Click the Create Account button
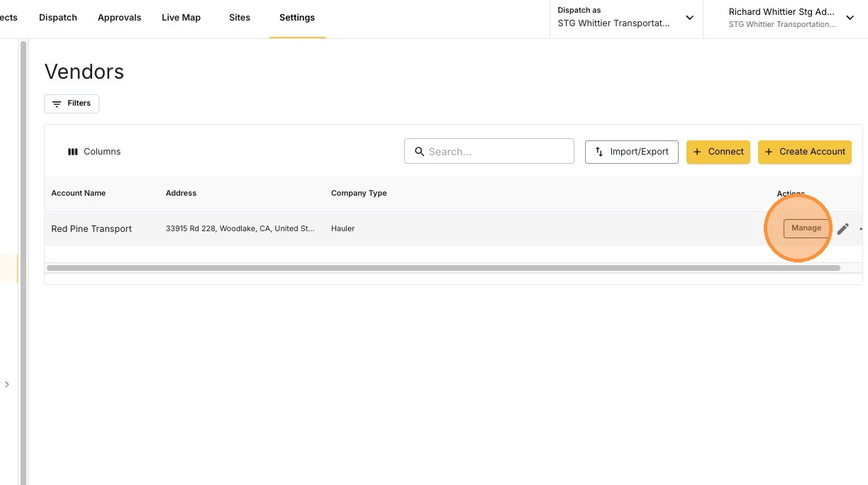The height and width of the screenshot is (485, 868). [x=805, y=152]
